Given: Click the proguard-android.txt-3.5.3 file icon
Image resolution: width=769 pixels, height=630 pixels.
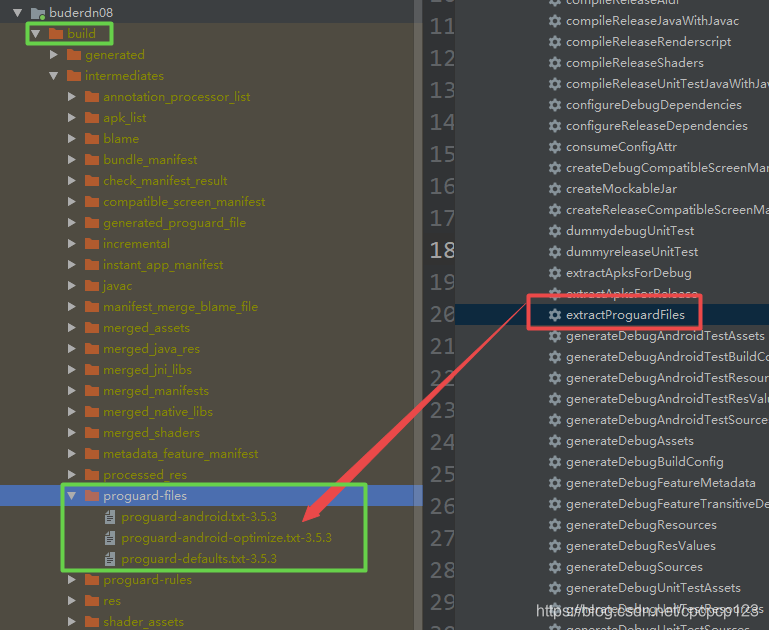Looking at the screenshot, I should 110,517.
